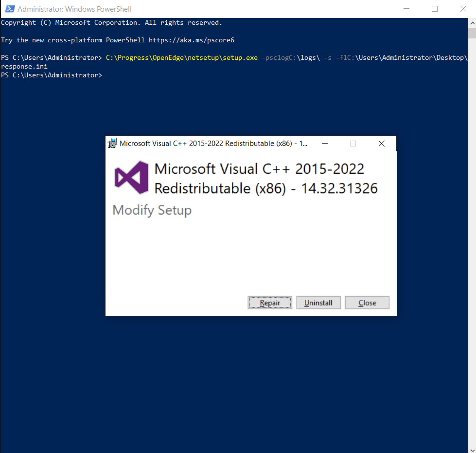Click the 'Administrator: Windows PowerShell' title text
476x453 pixels.
tap(74, 9)
